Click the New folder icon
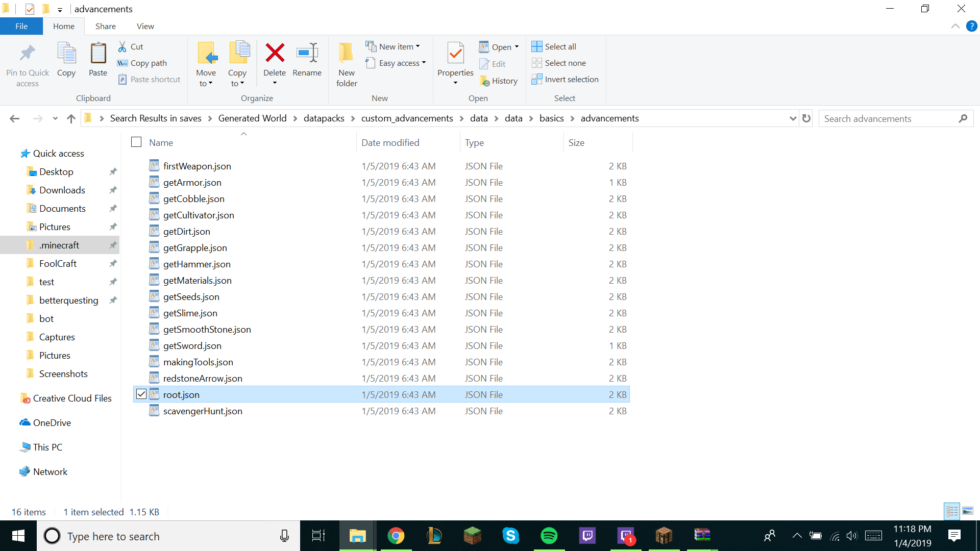Viewport: 980px width, 551px height. point(347,53)
